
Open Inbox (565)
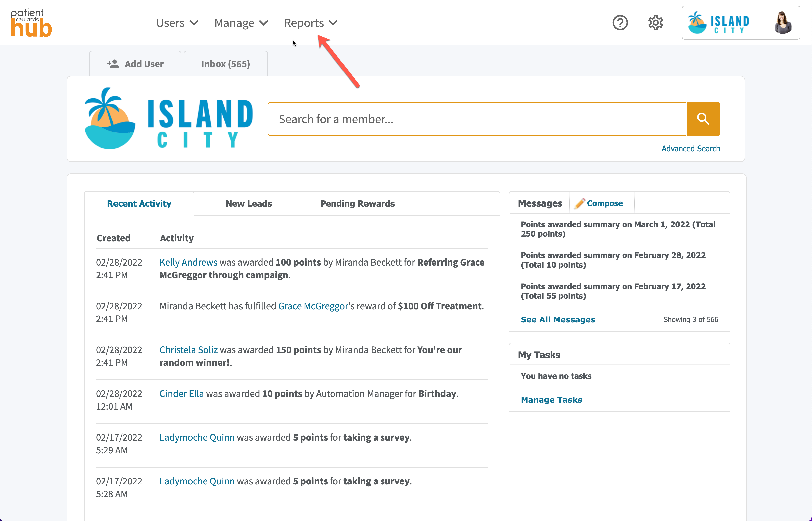click(226, 64)
